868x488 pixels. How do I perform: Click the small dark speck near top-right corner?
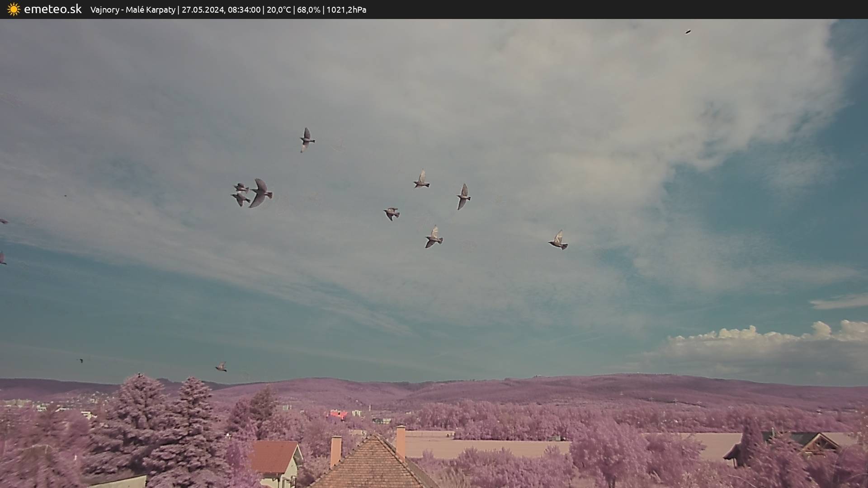(x=688, y=32)
